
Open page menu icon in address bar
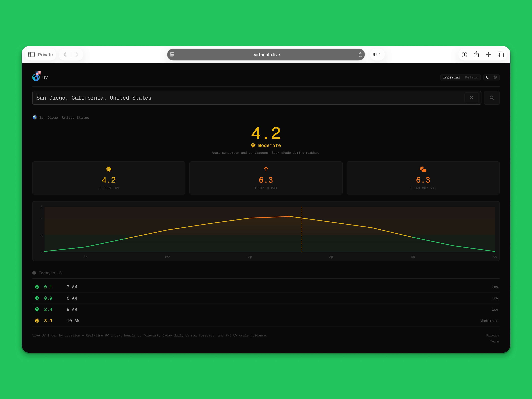tap(172, 55)
